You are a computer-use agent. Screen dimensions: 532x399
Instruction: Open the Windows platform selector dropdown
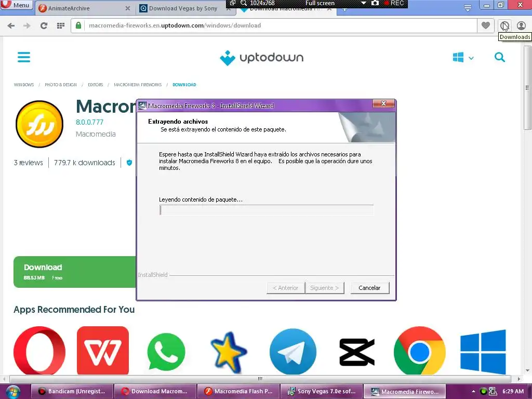coord(463,57)
